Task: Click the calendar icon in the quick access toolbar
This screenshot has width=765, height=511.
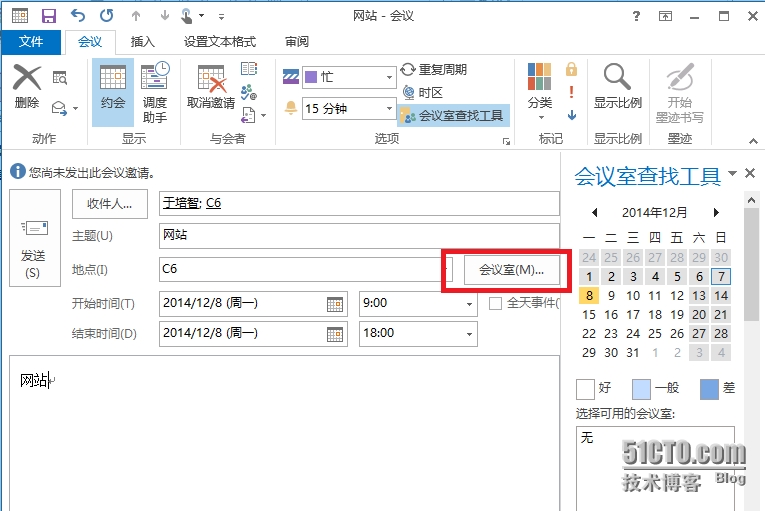Action: coord(20,16)
